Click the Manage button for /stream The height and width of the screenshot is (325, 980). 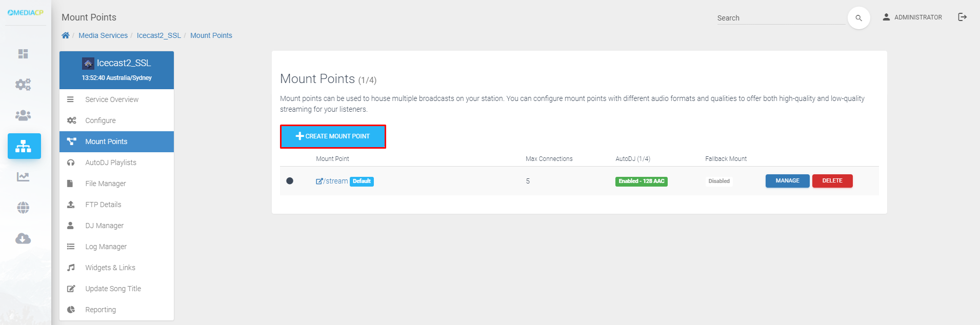(x=787, y=181)
